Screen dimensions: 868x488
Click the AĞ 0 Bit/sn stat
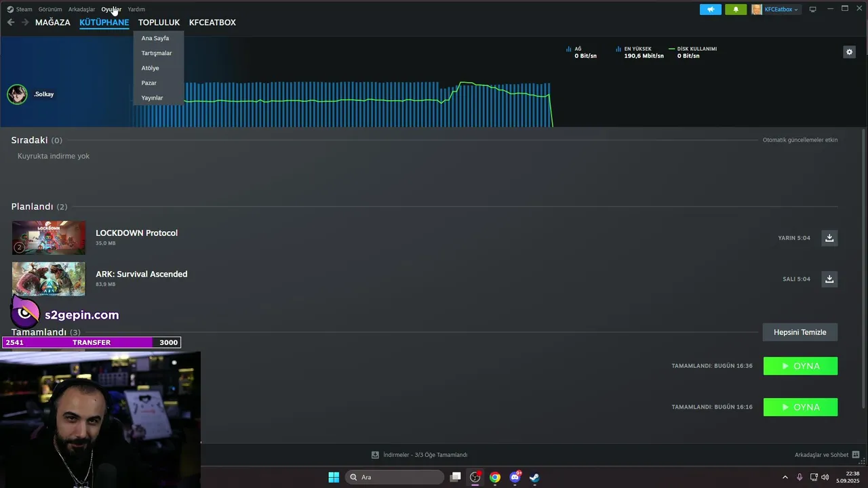[x=582, y=52]
